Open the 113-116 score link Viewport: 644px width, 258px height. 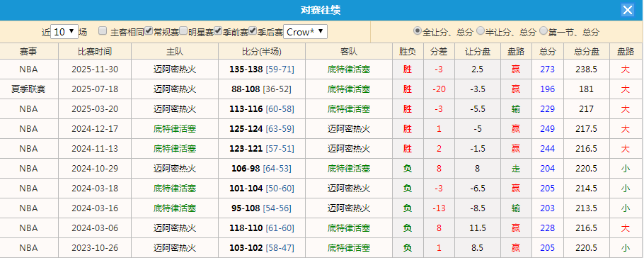246,109
